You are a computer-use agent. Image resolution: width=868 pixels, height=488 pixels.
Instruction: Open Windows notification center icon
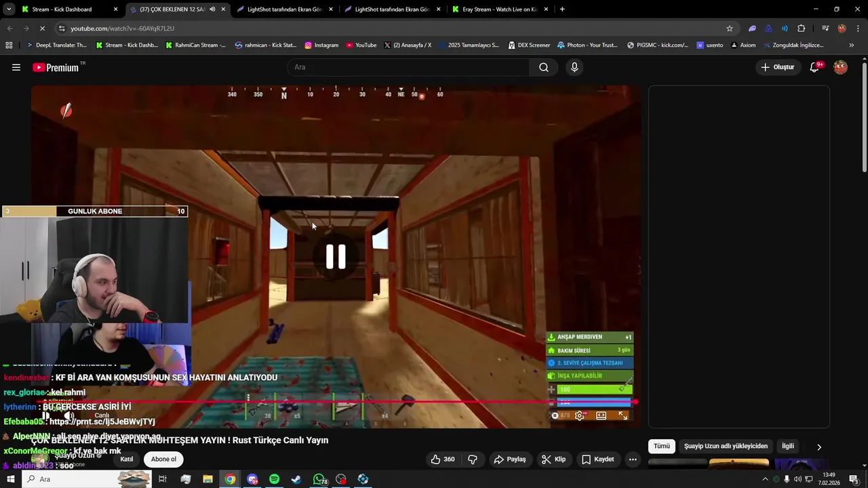[x=854, y=479]
